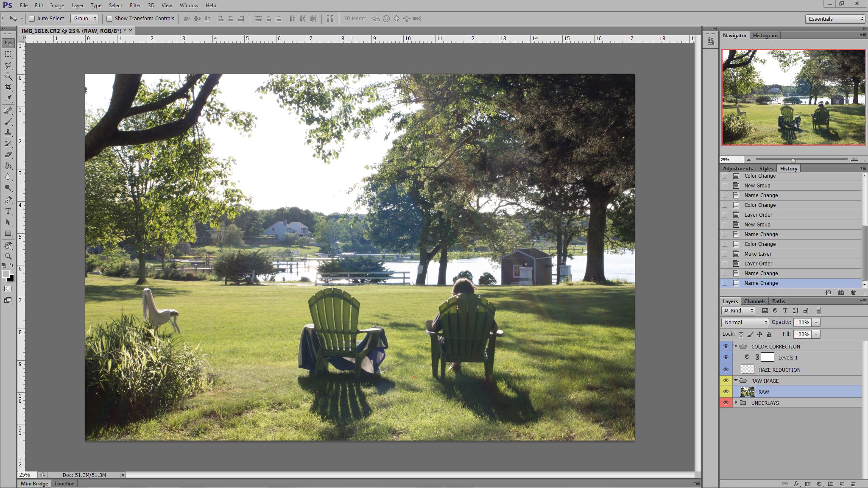
Task: Delete layer using trash icon in Layers panel
Action: pyautogui.click(x=854, y=484)
